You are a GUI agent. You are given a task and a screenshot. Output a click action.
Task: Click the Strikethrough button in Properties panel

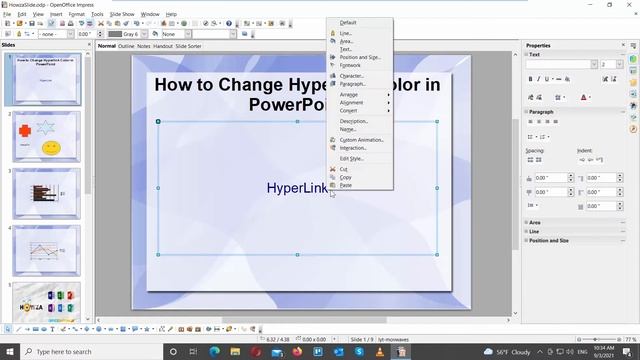pos(558,79)
